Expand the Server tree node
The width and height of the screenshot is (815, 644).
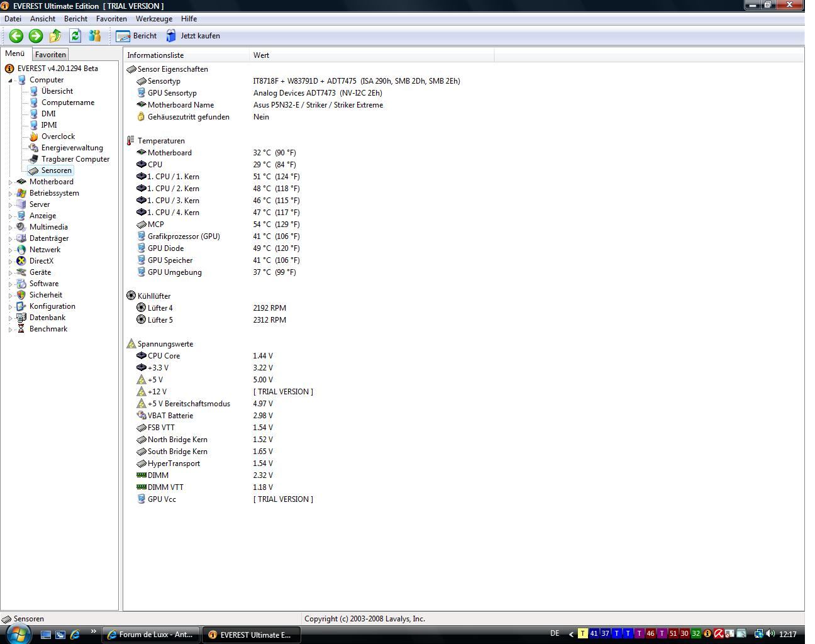[11, 205]
